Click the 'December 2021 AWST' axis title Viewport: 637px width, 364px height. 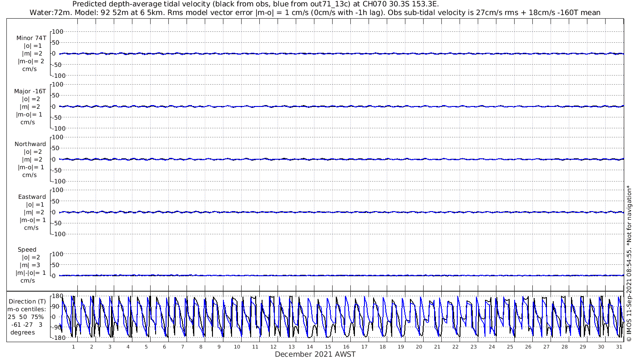tap(315, 354)
